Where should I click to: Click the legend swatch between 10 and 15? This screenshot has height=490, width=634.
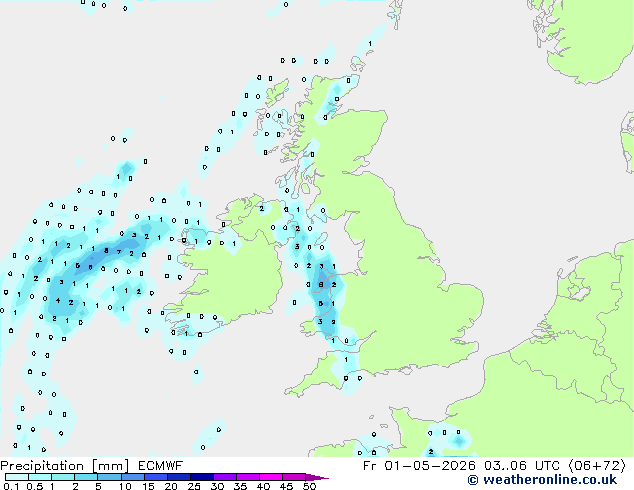132,477
